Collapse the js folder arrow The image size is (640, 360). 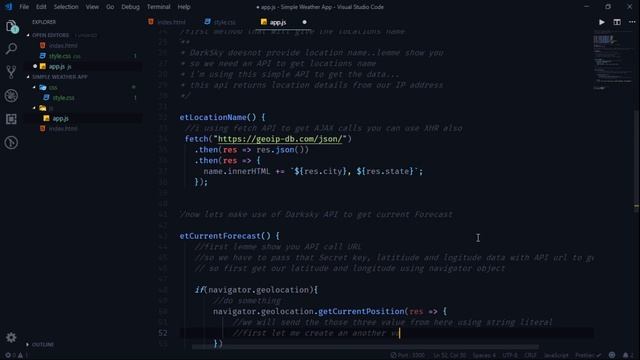click(34, 108)
